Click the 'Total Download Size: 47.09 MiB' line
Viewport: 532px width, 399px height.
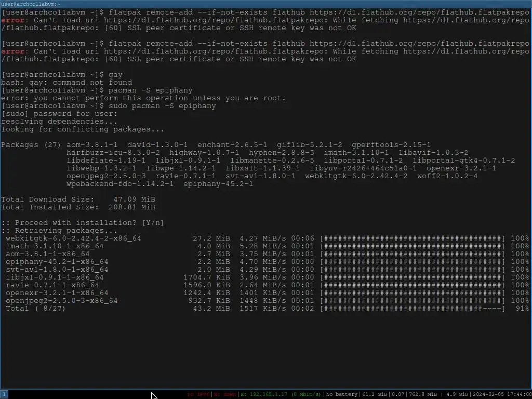click(x=78, y=199)
